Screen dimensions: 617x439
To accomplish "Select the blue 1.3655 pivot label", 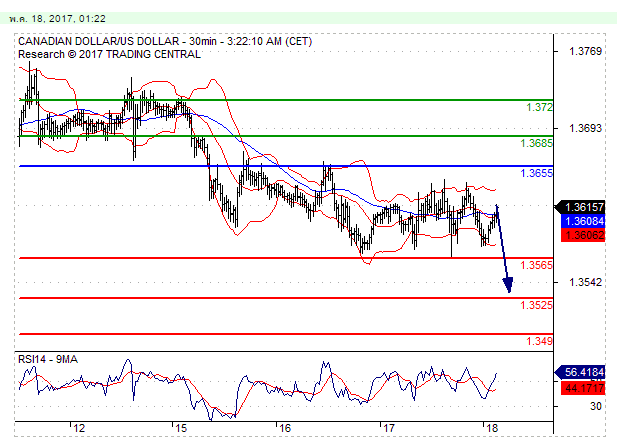I will 536,173.
